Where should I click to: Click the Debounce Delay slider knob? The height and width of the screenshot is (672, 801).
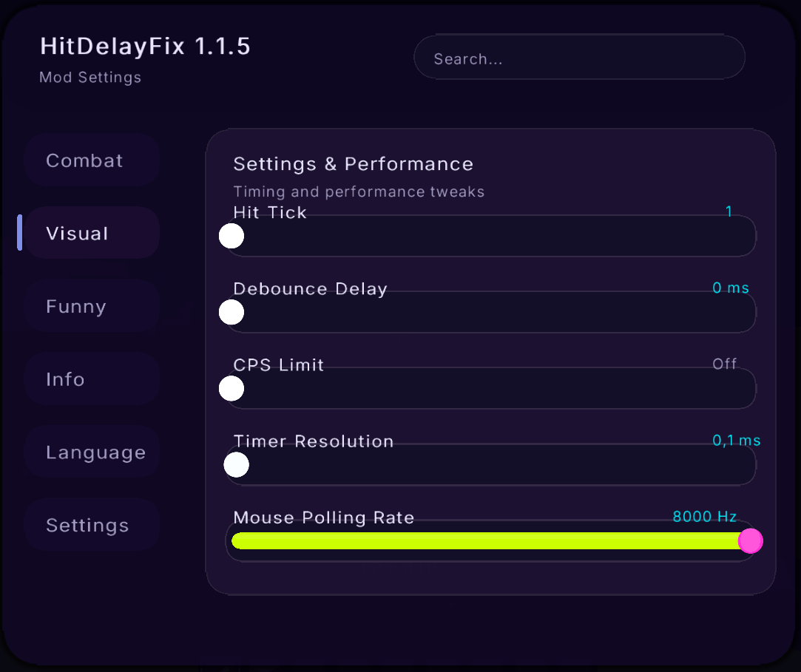231,312
